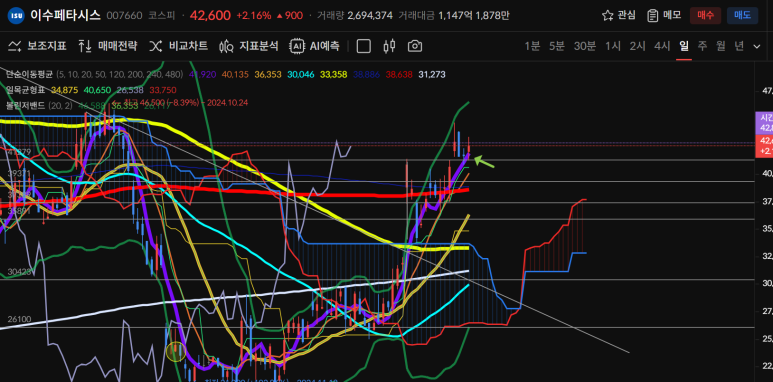Open candlestick chart type icon
Image resolution: width=773 pixels, height=382 pixels.
[x=389, y=46]
